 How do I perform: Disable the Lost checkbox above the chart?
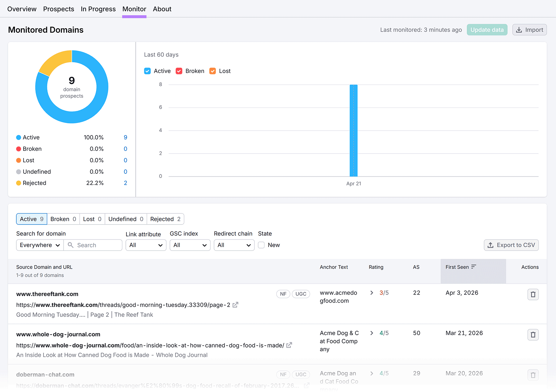[212, 71]
